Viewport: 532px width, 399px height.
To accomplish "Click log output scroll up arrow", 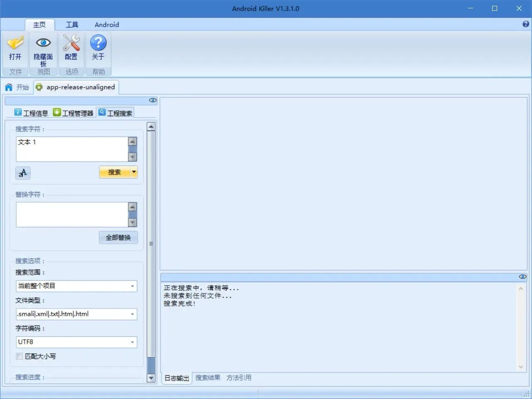I will (x=521, y=288).
